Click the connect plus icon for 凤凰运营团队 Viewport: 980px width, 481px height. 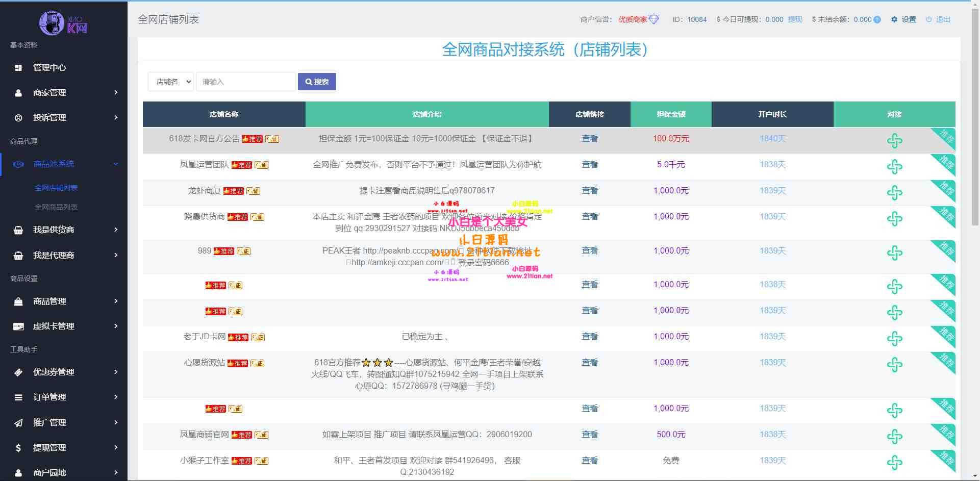click(x=894, y=167)
